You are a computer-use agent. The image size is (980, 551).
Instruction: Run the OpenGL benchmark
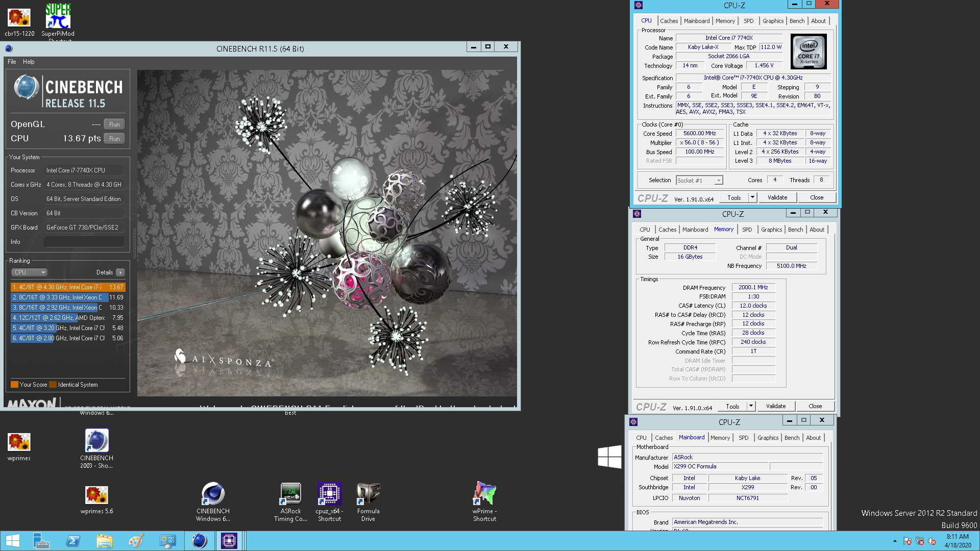coord(114,124)
